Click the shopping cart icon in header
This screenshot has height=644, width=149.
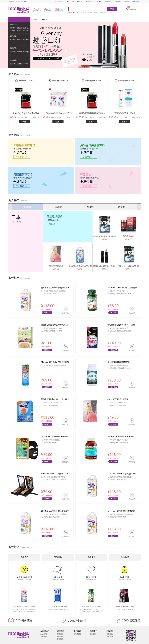(x=127, y=9)
